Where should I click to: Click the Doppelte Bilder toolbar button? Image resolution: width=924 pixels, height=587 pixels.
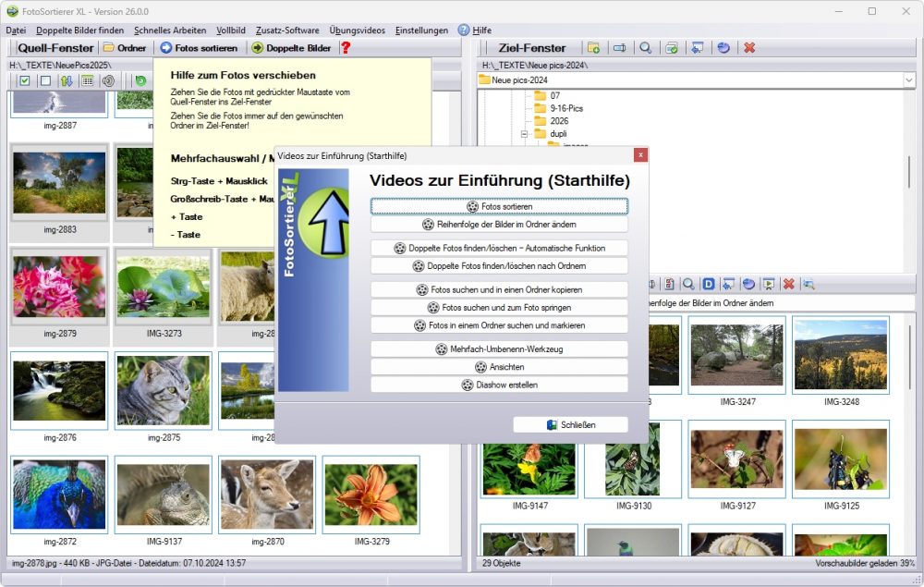[291, 48]
